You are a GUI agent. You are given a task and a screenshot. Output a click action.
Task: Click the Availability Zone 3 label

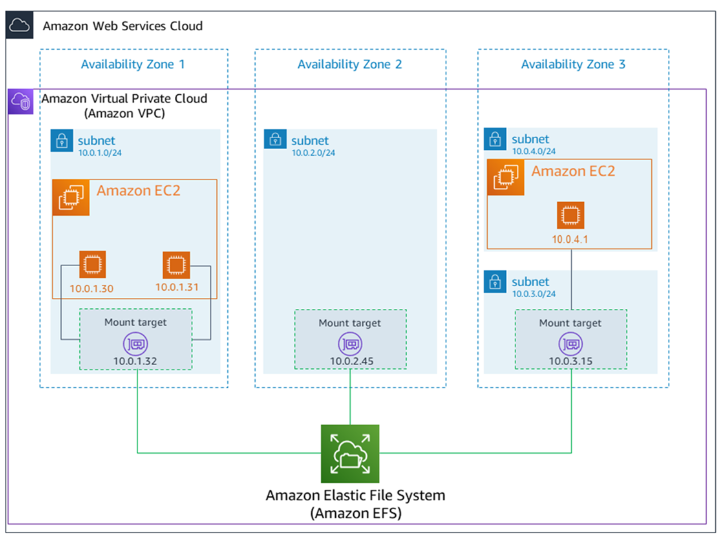[573, 65]
